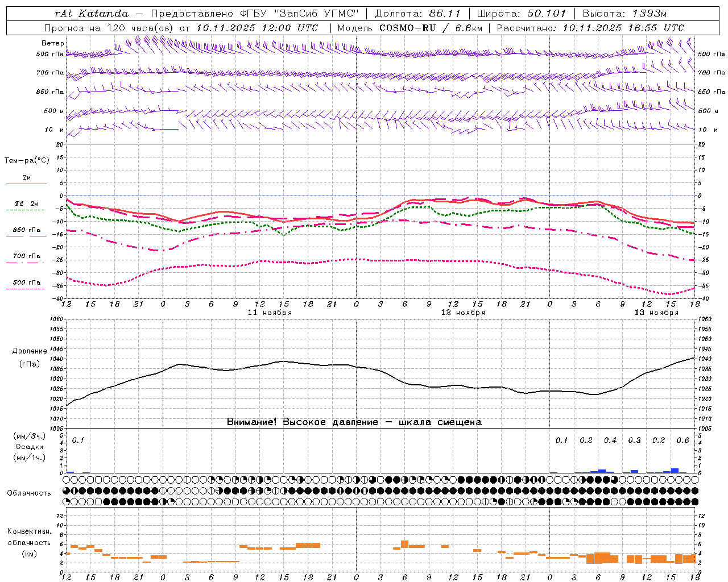Click the 'Облачность' cloudiness row label
This screenshot has width=728, height=582.
pos(29,493)
